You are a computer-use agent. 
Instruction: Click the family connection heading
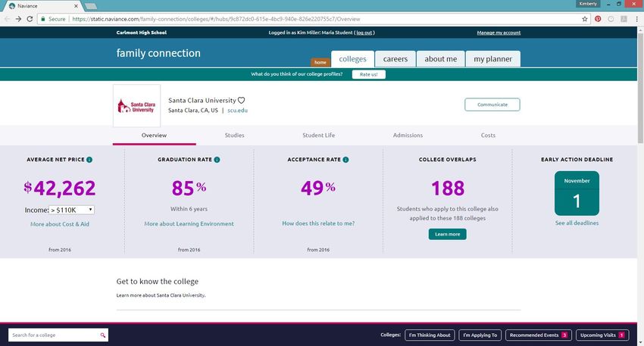(x=158, y=53)
